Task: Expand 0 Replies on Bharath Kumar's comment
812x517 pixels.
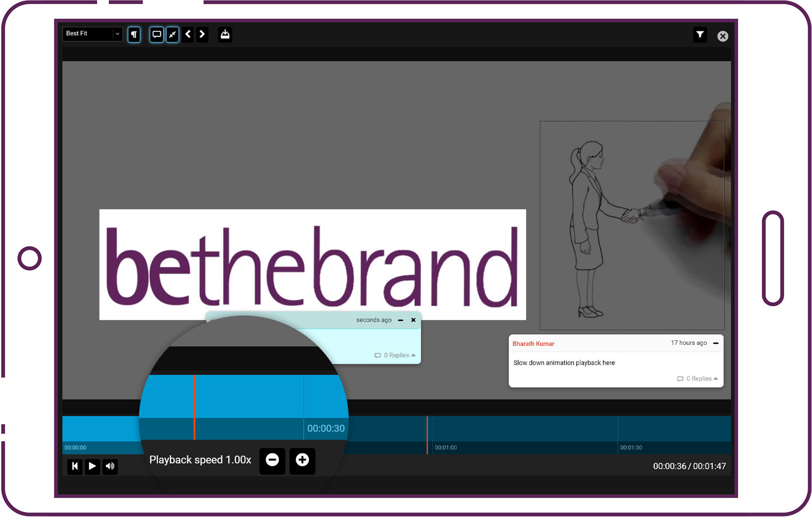Action: pyautogui.click(x=697, y=378)
